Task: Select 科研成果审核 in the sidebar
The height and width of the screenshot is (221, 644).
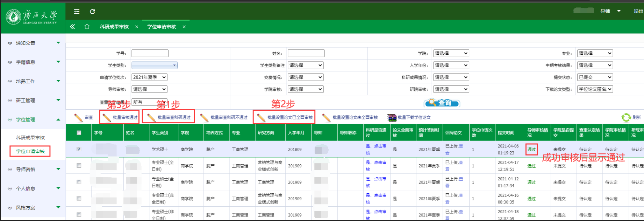Action: (30, 138)
